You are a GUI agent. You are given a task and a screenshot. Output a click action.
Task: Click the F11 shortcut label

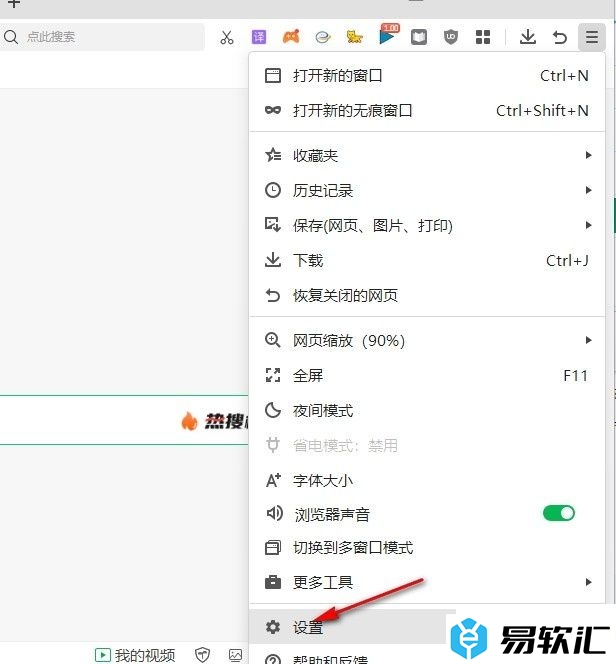pyautogui.click(x=575, y=375)
